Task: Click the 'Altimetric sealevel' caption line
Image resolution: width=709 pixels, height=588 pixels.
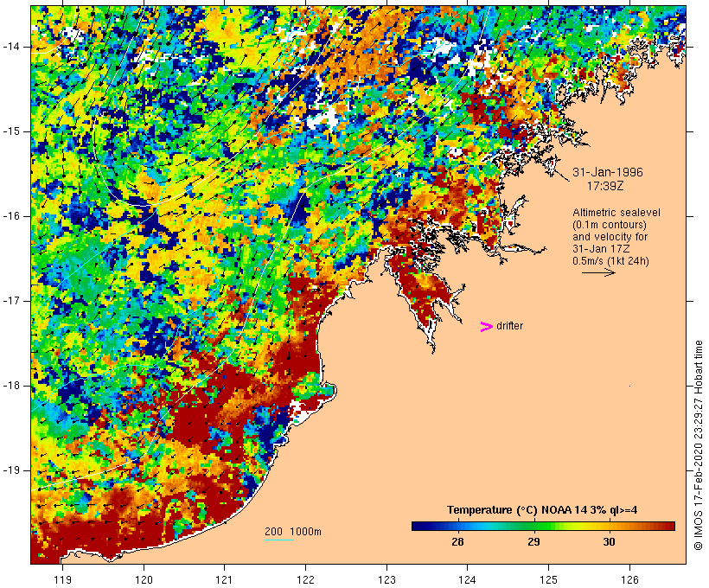Action: 616,213
